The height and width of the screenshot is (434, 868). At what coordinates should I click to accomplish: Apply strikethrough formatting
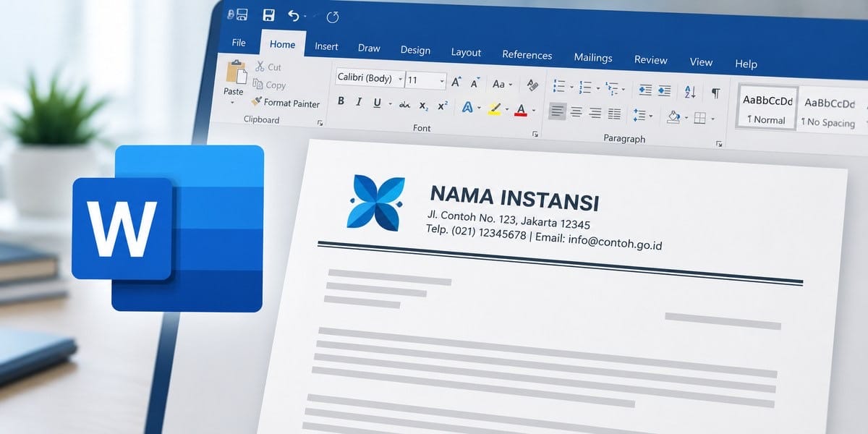pos(404,103)
